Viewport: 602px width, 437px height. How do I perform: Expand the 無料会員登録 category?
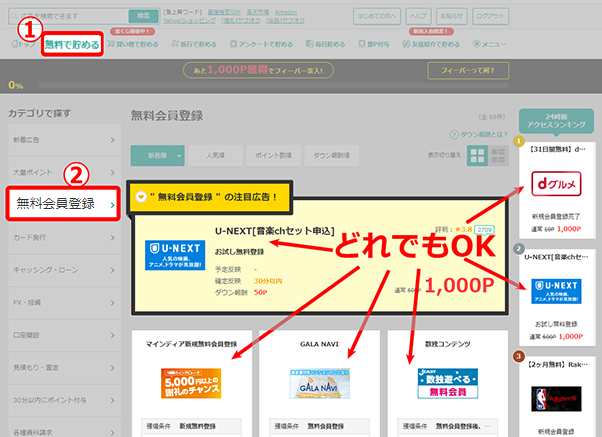pyautogui.click(x=64, y=204)
